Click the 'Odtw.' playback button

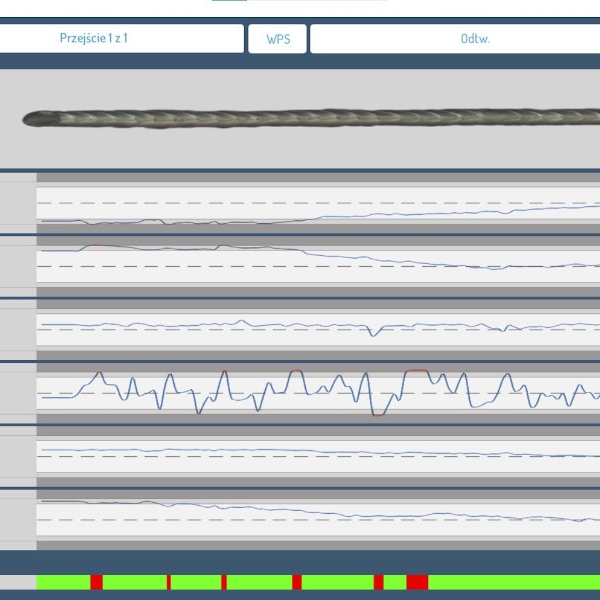click(455, 39)
